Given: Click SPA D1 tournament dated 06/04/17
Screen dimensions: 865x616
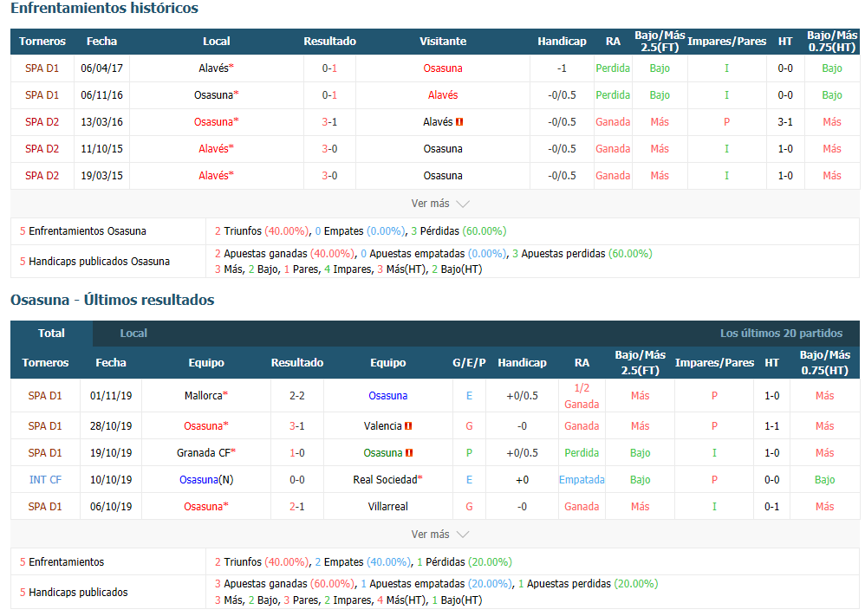Looking at the screenshot, I should [x=42, y=68].
